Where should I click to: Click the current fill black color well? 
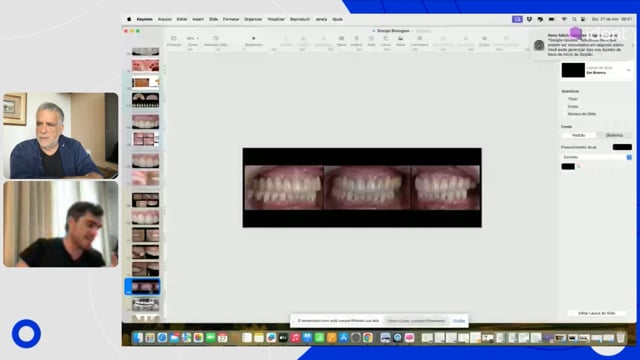point(622,147)
